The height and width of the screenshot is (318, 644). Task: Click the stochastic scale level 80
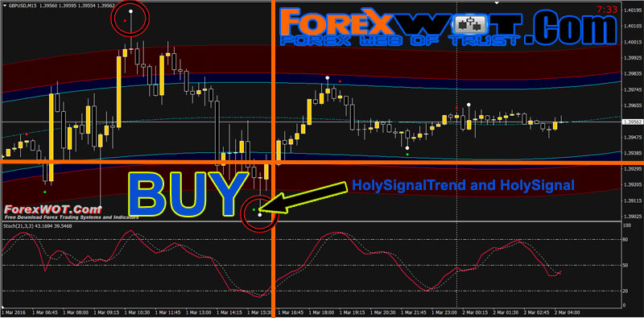pos(626,239)
